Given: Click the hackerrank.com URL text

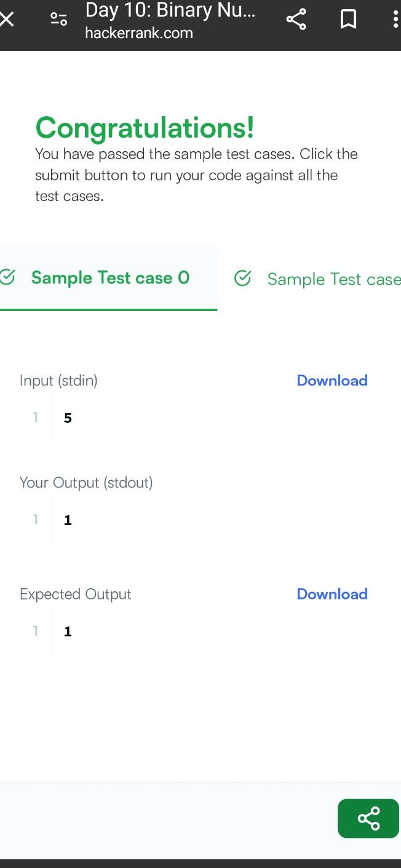Looking at the screenshot, I should pyautogui.click(x=139, y=33).
